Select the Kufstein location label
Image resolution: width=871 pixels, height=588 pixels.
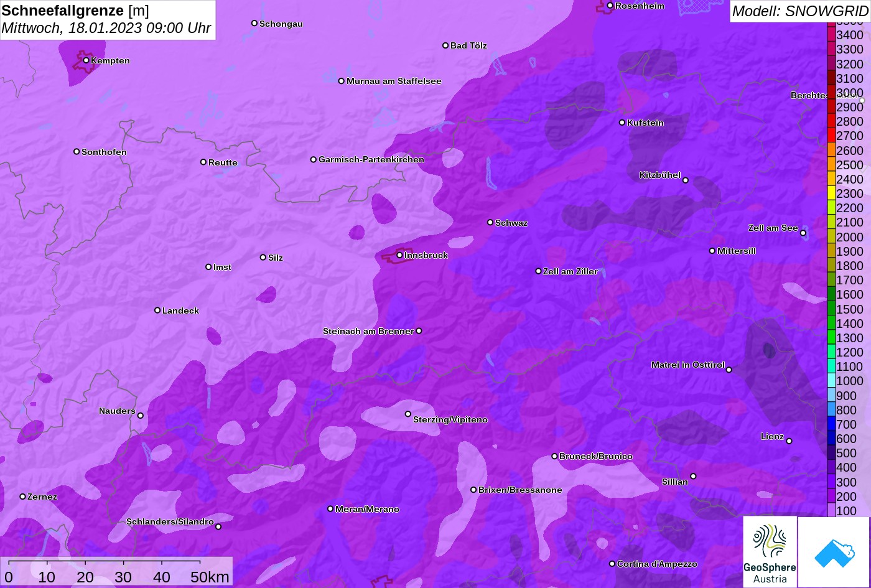645,123
